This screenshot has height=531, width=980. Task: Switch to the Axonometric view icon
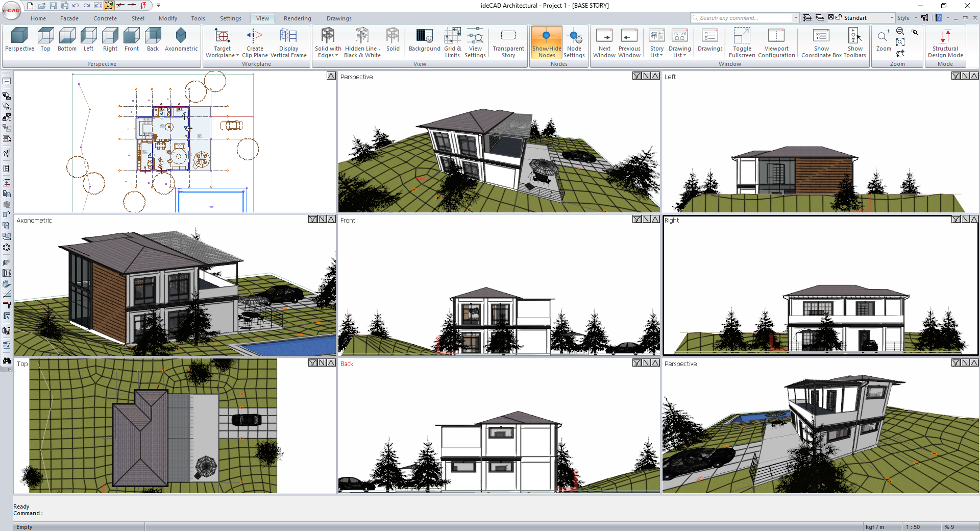click(181, 40)
